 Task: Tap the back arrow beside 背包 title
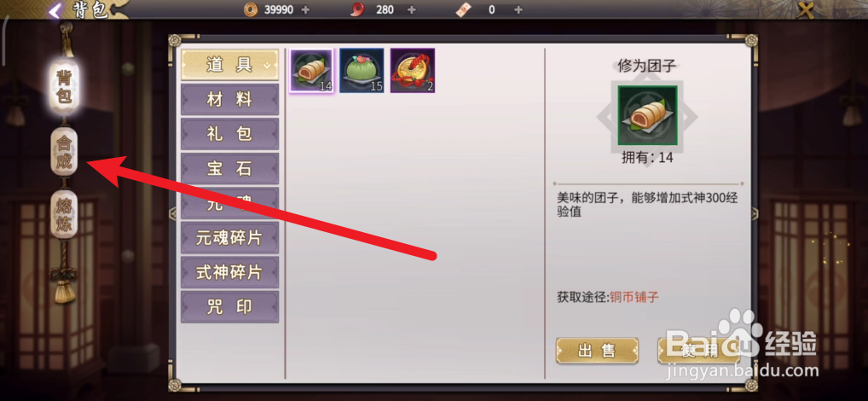pos(55,10)
